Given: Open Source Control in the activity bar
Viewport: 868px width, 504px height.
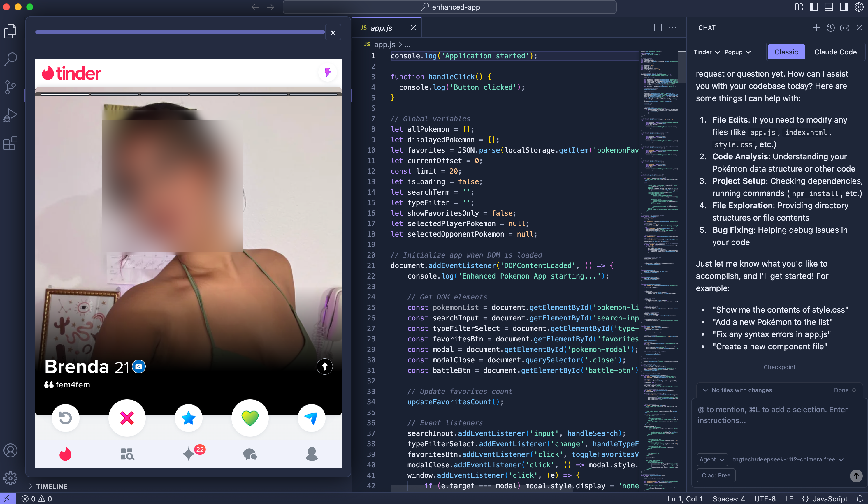Looking at the screenshot, I should (10, 87).
